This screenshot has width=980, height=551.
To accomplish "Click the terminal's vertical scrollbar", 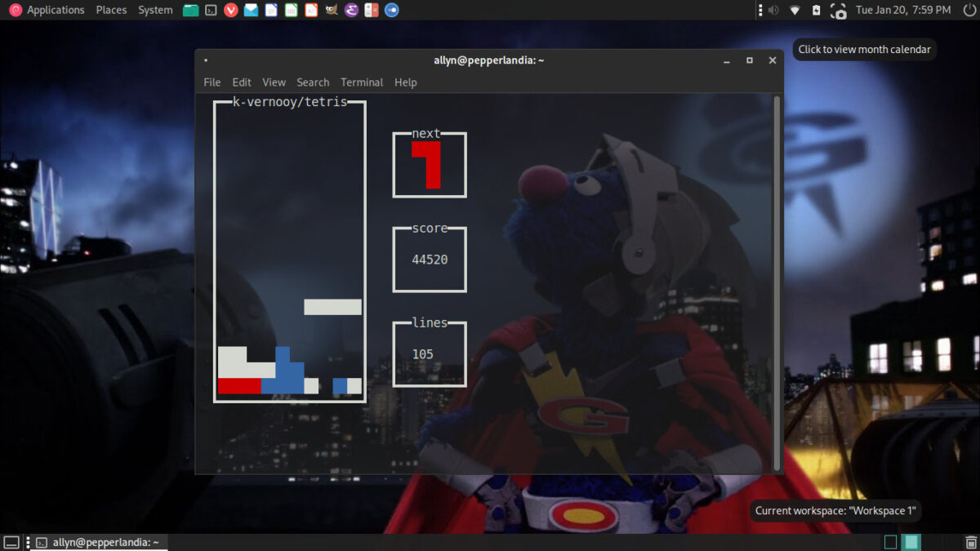I will pos(777,278).
